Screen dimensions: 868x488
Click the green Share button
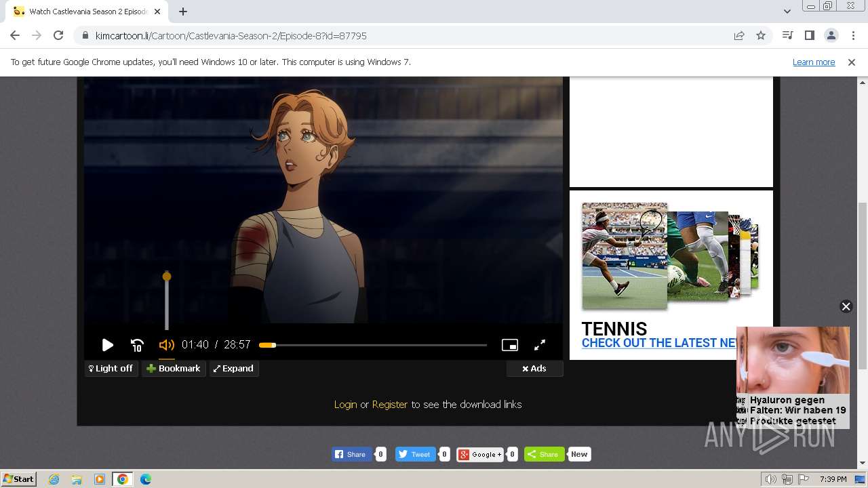[544, 454]
